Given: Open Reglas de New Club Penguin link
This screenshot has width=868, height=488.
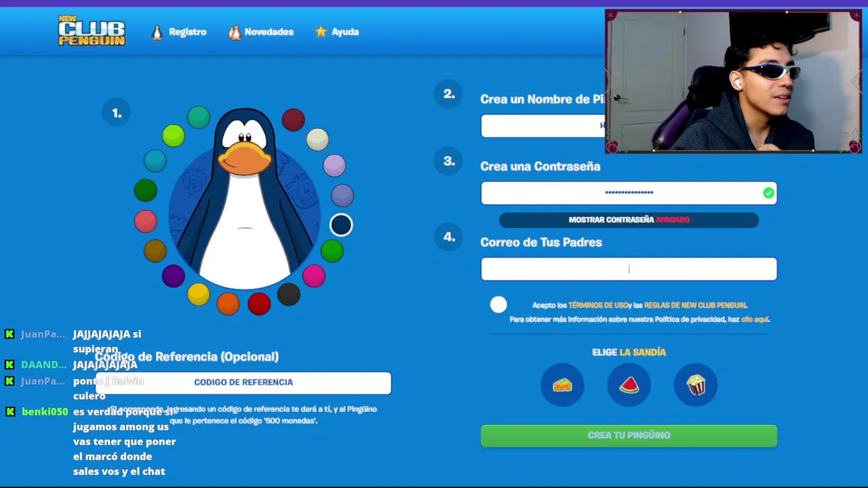Looking at the screenshot, I should [695, 305].
